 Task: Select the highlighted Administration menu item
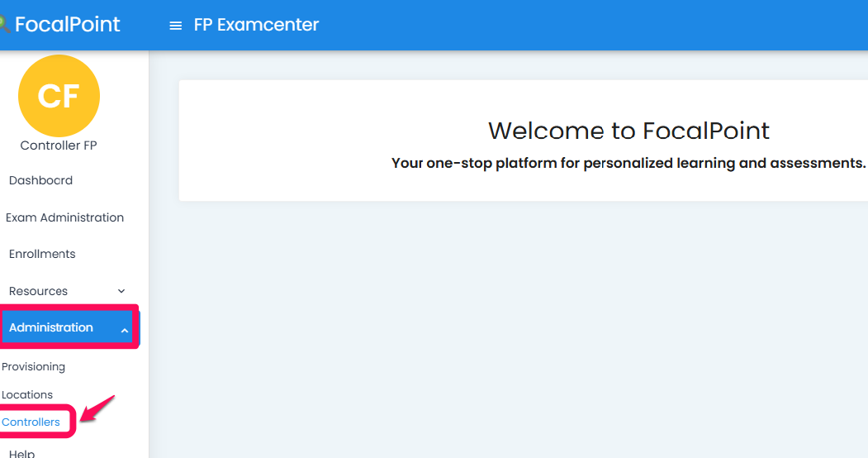click(x=51, y=327)
